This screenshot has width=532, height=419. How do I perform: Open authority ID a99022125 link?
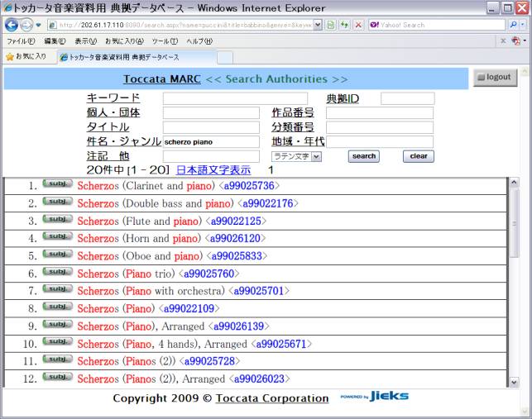(236, 221)
